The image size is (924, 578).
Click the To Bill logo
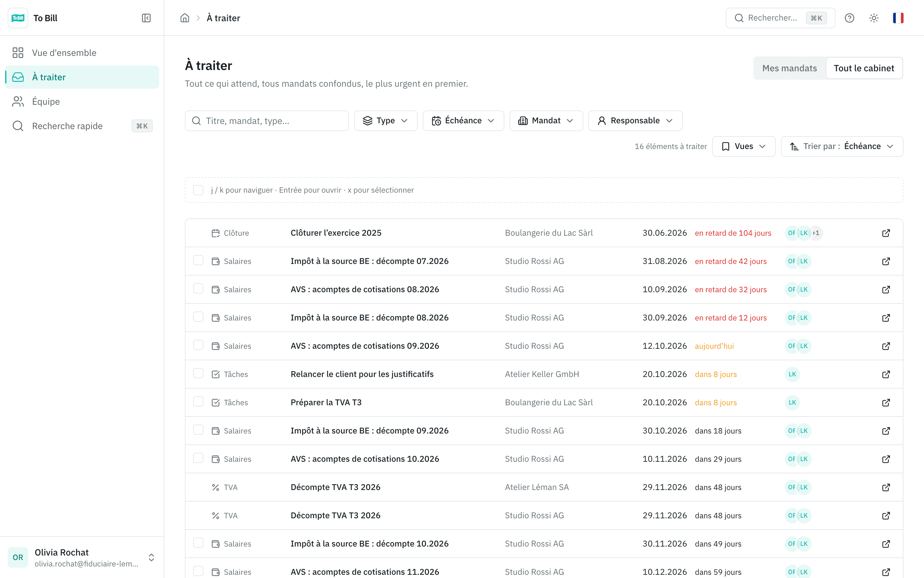pyautogui.click(x=18, y=18)
